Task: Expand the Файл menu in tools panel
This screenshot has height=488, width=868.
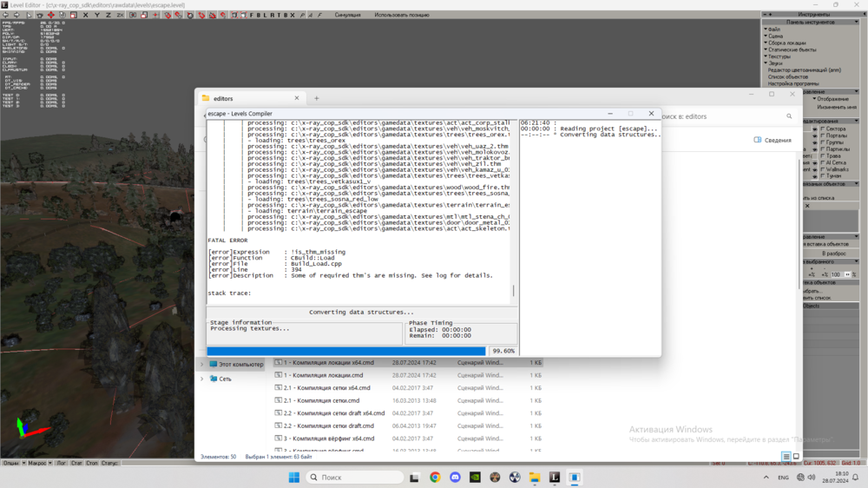Action: point(773,30)
